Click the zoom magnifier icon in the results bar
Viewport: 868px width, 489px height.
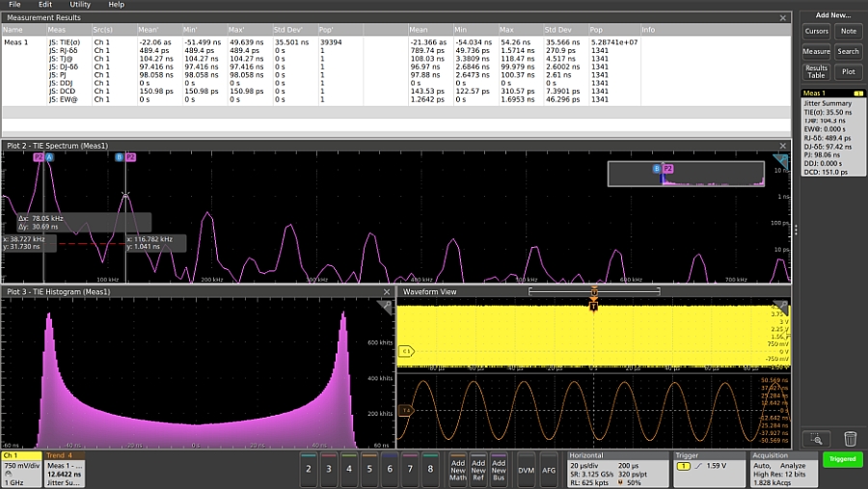(816, 439)
